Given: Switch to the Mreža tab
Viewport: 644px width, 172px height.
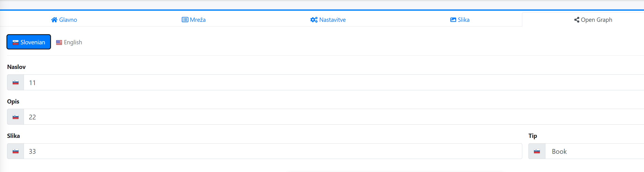Looking at the screenshot, I should coord(194,20).
